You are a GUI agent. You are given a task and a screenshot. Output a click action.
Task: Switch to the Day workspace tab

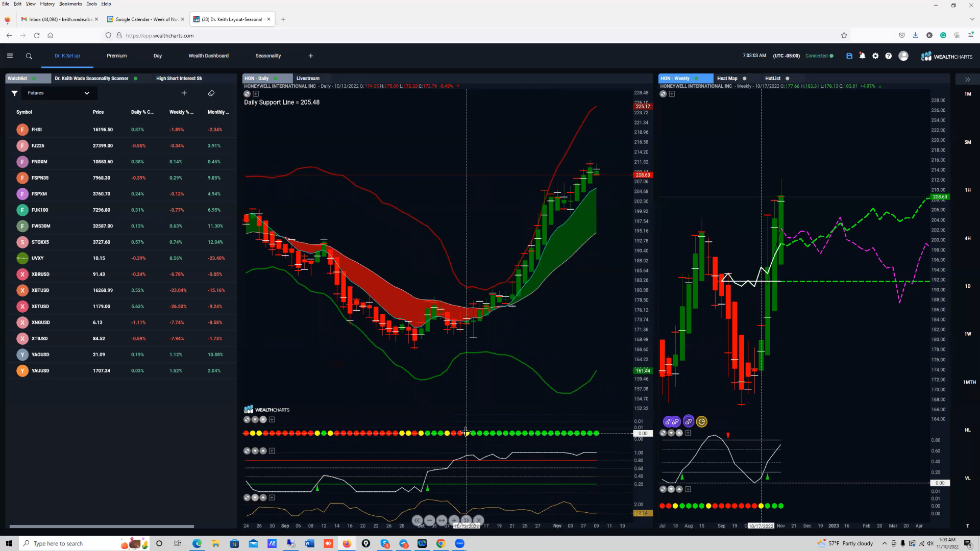[x=158, y=56]
